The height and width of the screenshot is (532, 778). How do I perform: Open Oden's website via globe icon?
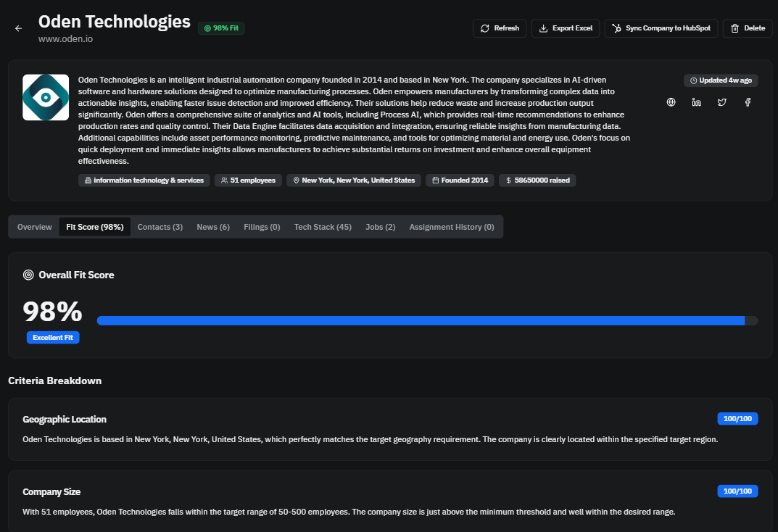[x=671, y=102]
